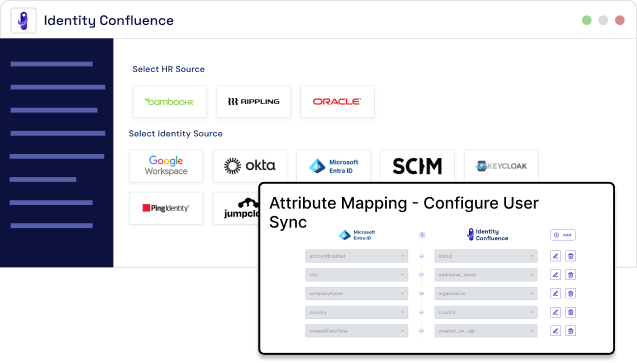This screenshot has height=363, width=637.
Task: Select the BambooHR HR source card
Action: pos(169,102)
